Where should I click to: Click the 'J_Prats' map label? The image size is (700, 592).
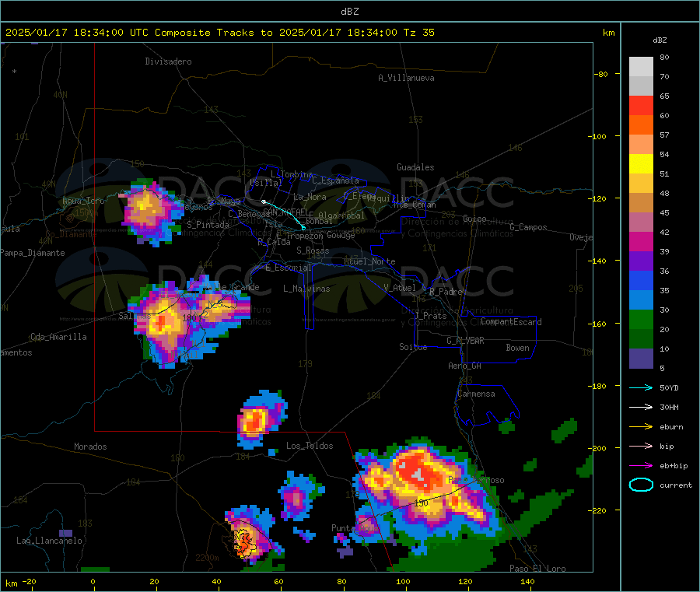[431, 315]
